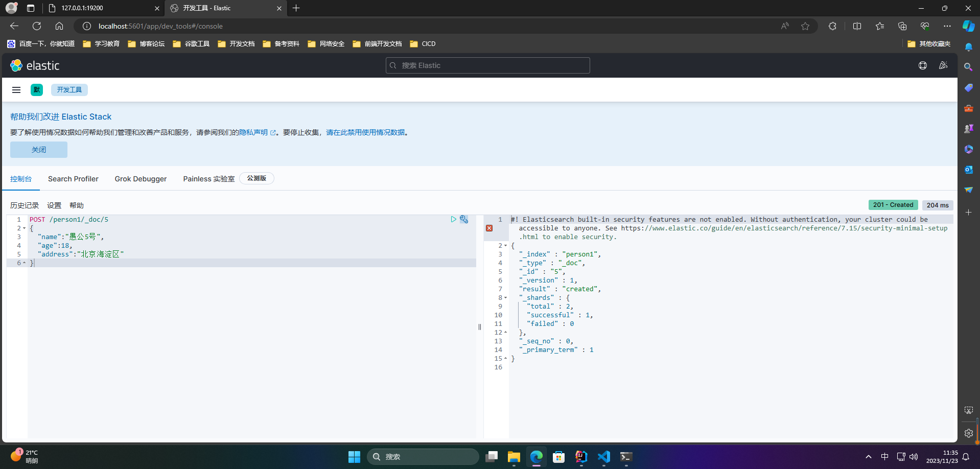Viewport: 980px width, 469px height.
Task: Open the Copilot sidebar icon
Action: coord(969,26)
